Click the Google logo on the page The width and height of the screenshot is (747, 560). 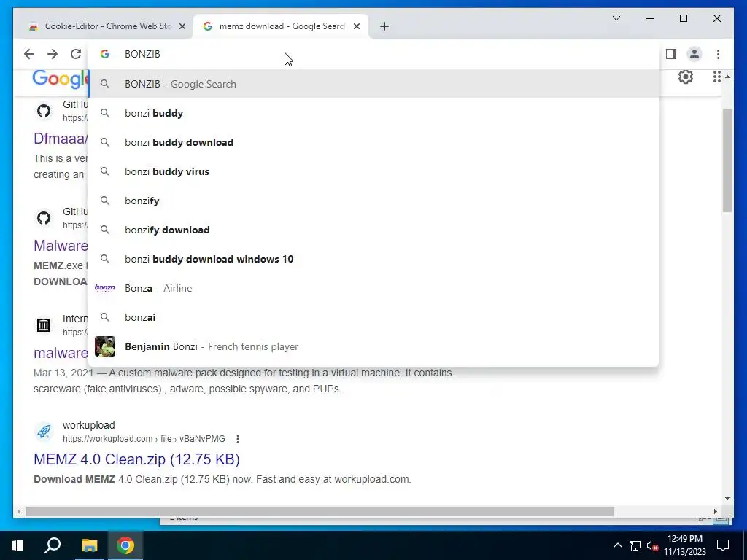(x=61, y=79)
